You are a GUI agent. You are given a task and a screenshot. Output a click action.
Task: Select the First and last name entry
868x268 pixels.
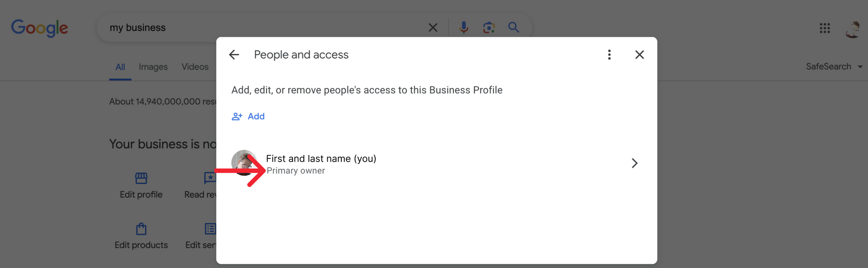(436, 163)
